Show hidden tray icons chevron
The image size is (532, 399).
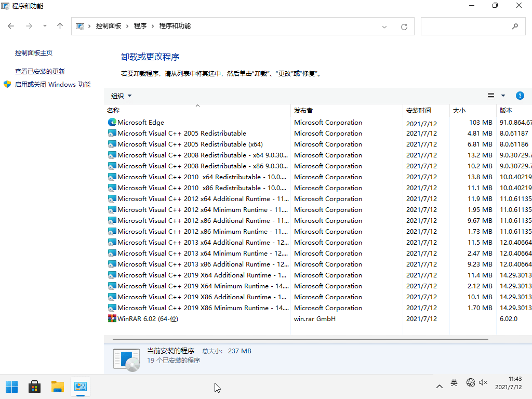(440, 387)
